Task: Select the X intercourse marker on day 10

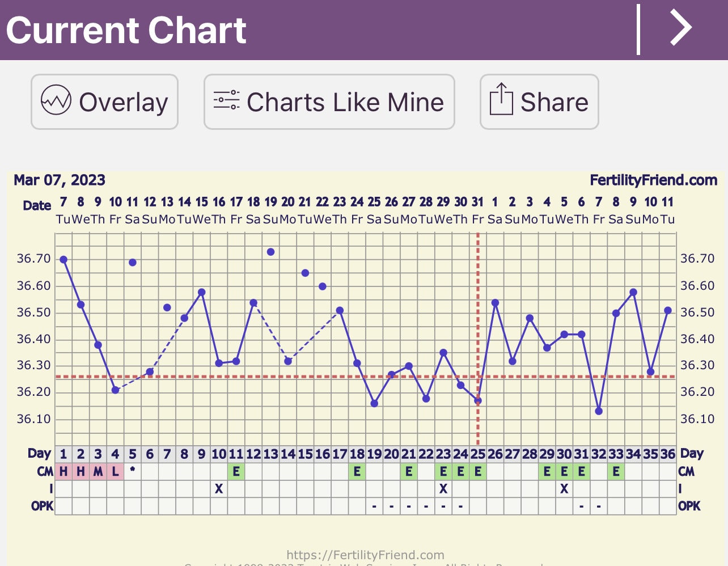Action: pyautogui.click(x=219, y=489)
